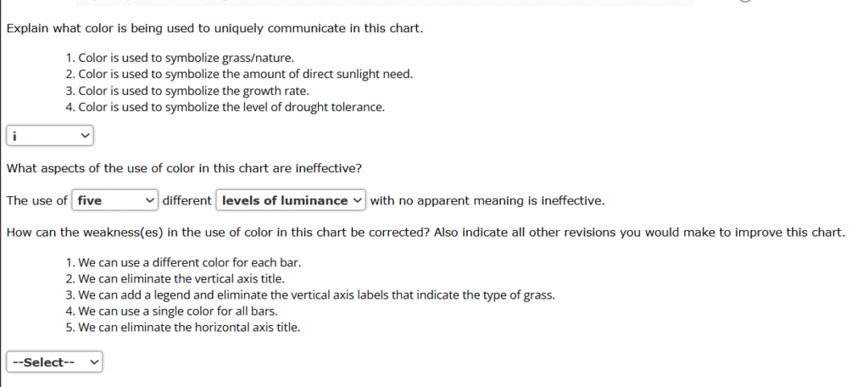Open the answer dropdown showing "i"
The width and height of the screenshot is (868, 387).
(x=49, y=135)
